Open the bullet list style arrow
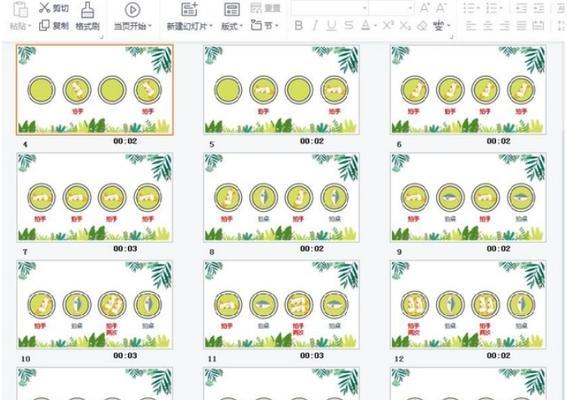Viewport: 567px width, 400px height. click(x=478, y=8)
